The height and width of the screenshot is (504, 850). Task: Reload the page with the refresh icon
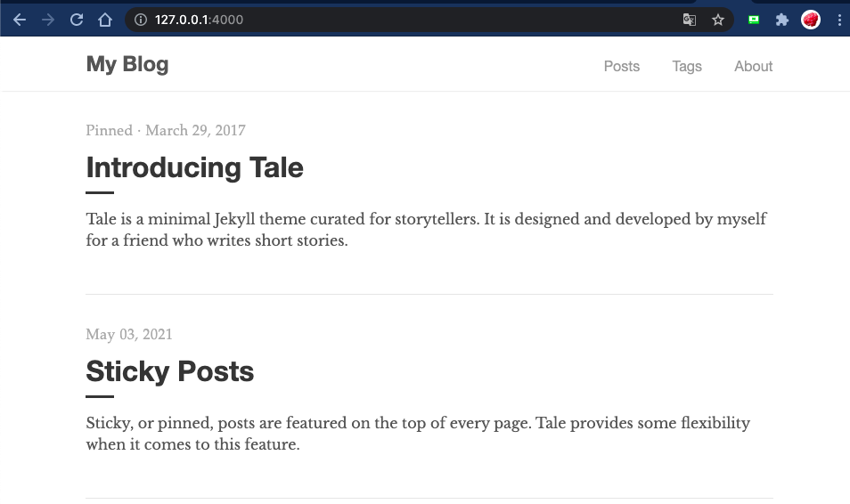pos(77,20)
